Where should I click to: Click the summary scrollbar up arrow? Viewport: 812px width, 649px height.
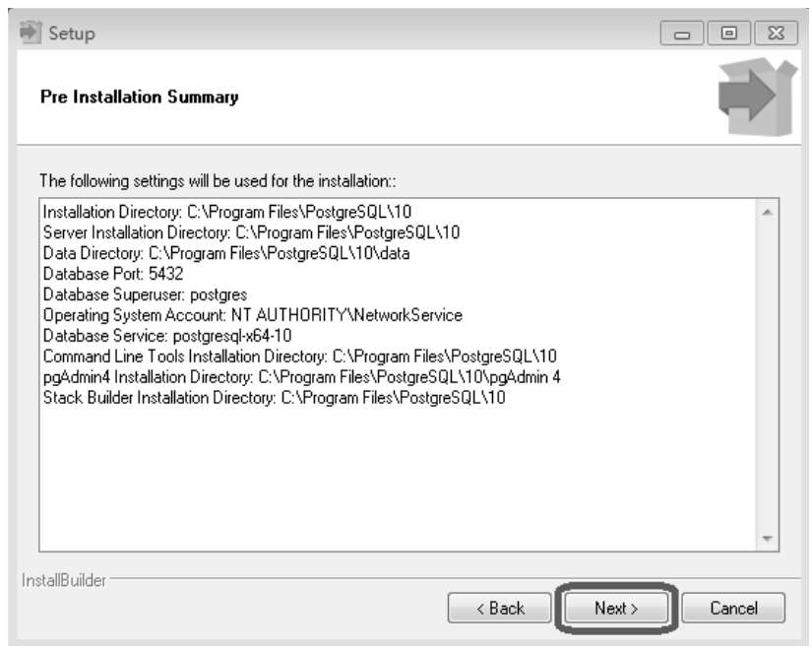(767, 212)
